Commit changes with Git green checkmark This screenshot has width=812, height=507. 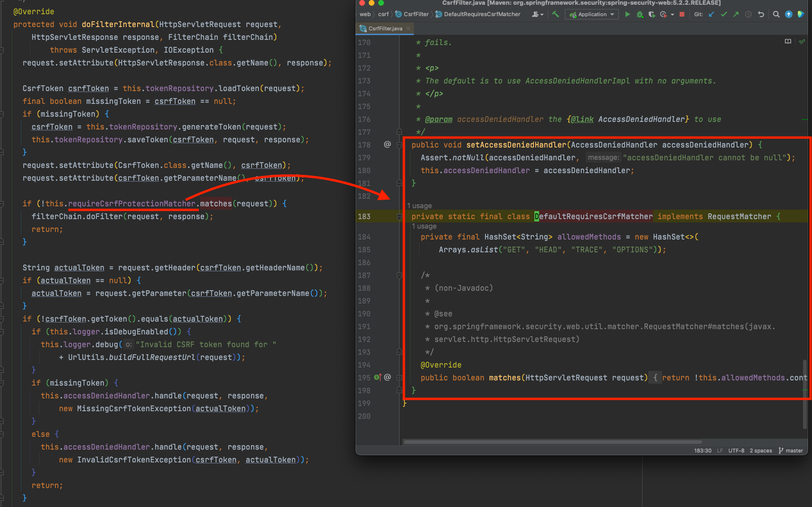(x=724, y=14)
